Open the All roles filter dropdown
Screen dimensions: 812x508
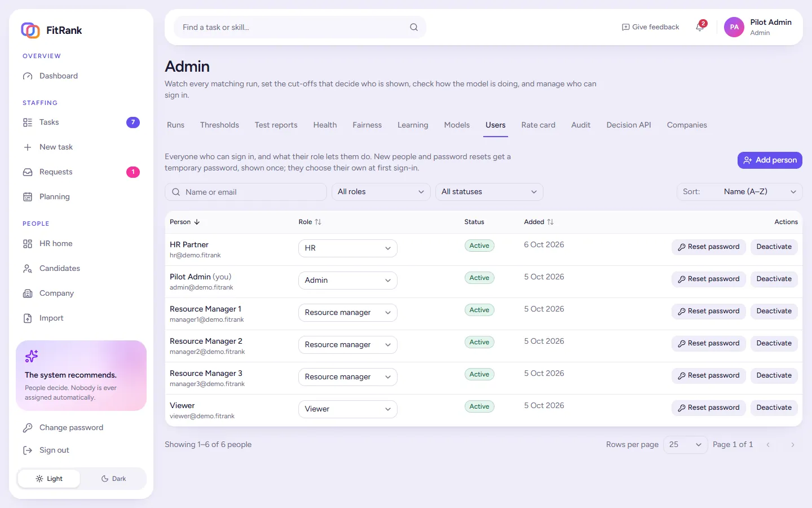(381, 192)
